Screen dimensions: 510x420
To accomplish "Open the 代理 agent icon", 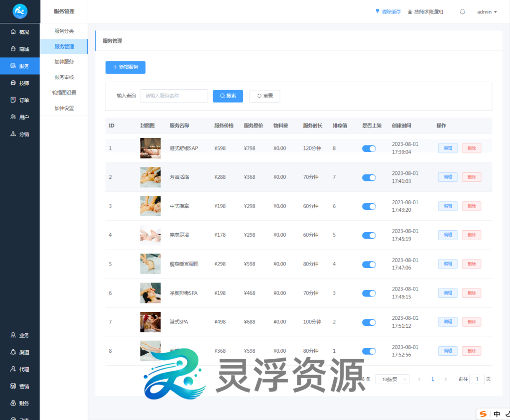I will coord(13,369).
